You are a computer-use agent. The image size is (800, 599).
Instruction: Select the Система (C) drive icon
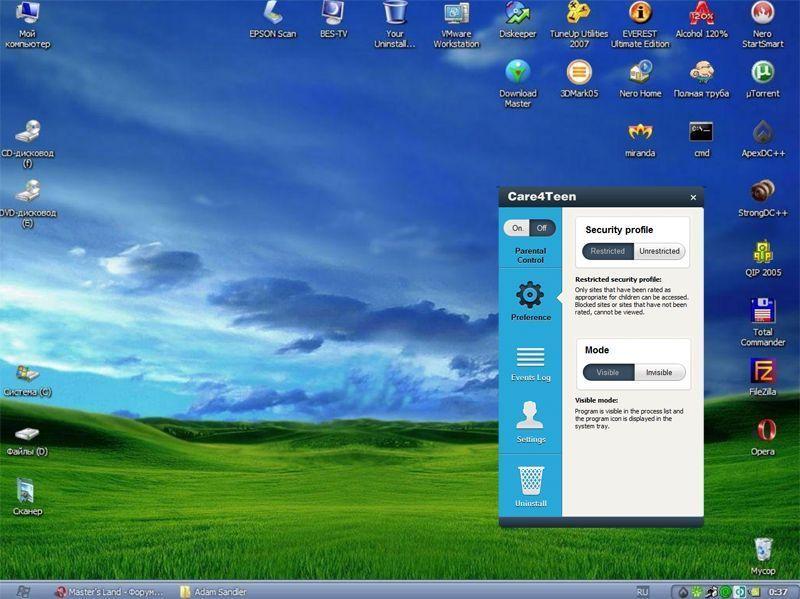(x=28, y=381)
